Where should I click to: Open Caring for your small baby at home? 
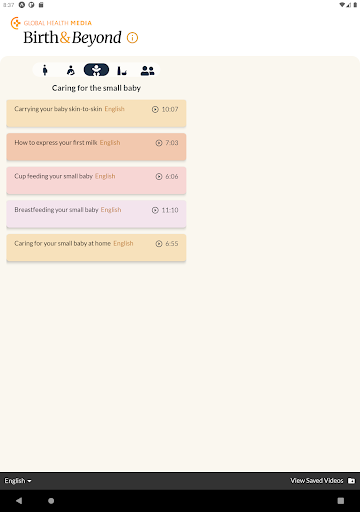pyautogui.click(x=96, y=248)
